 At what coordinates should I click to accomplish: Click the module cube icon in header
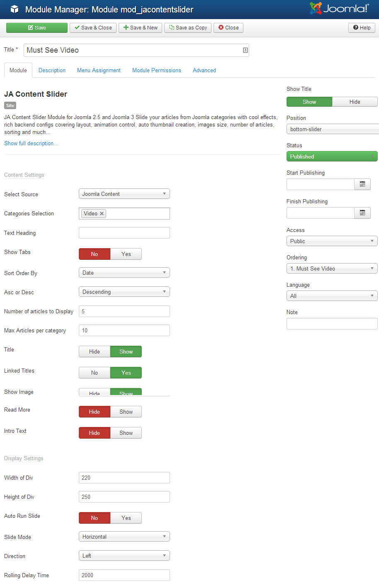point(15,9)
